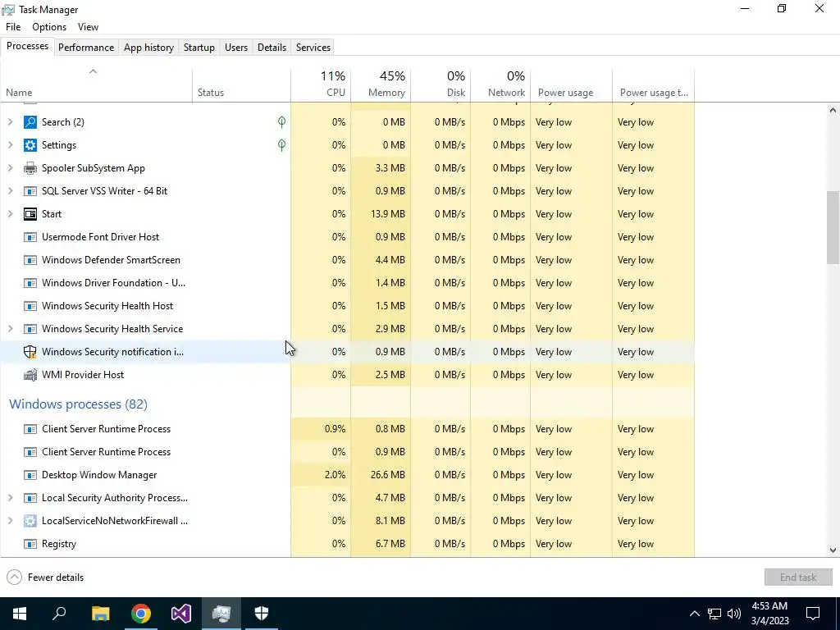Click the LocalServiceNoNetworkFirewall gear icon
The height and width of the screenshot is (630, 840).
(x=30, y=521)
